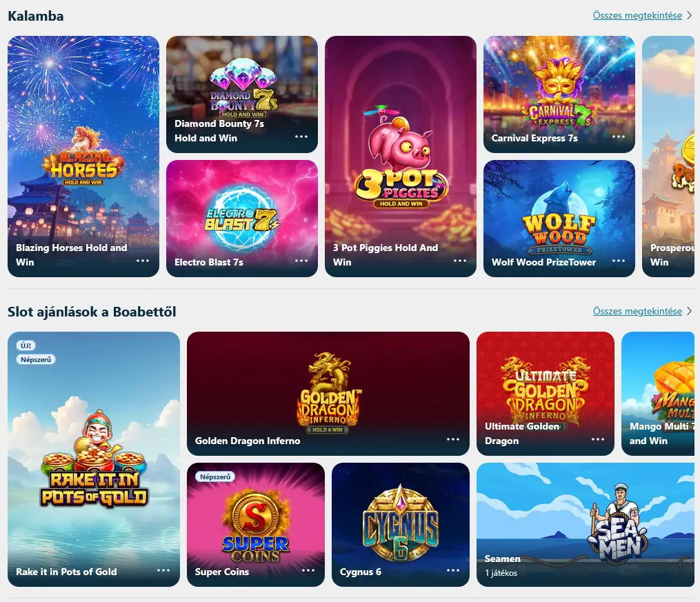This screenshot has height=602, width=700.
Task: Open more options for Blazing Horses game
Action: 143,261
